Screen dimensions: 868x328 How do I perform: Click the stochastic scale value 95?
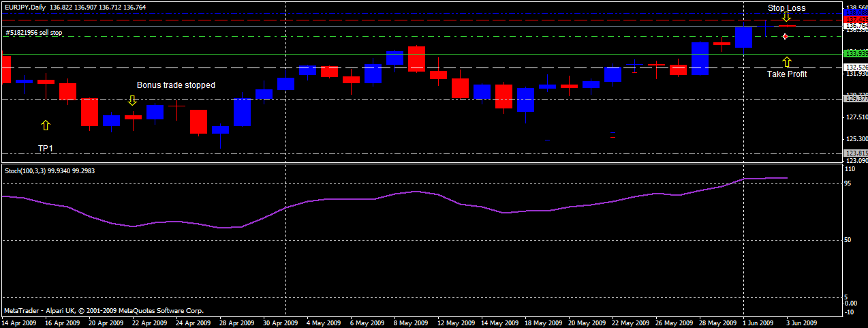pos(849,183)
